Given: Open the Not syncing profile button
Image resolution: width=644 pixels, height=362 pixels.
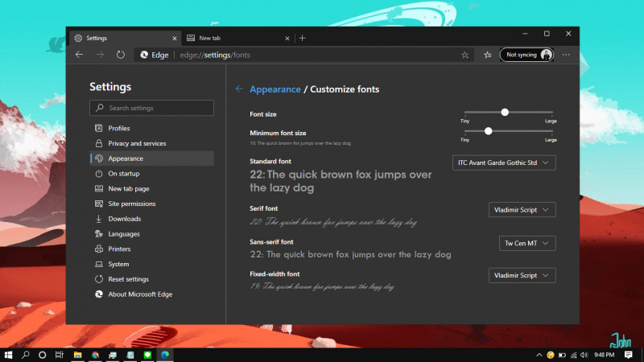Looking at the screenshot, I should point(527,55).
